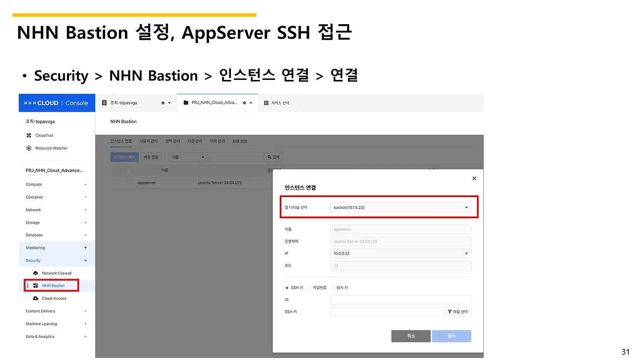The height and width of the screenshot is (362, 644).
Task: Expand the Container sidebar menu
Action: pos(56,197)
